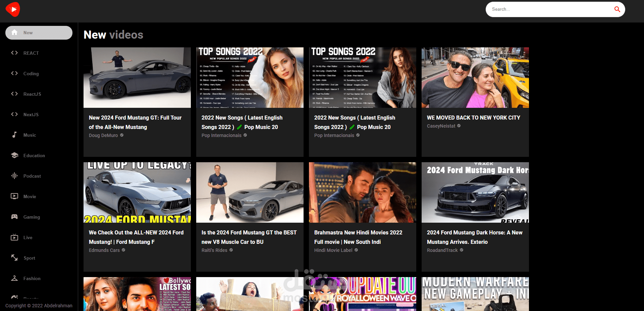Image resolution: width=644 pixels, height=311 pixels.
Task: Open the Gaming category
Action: click(39, 217)
